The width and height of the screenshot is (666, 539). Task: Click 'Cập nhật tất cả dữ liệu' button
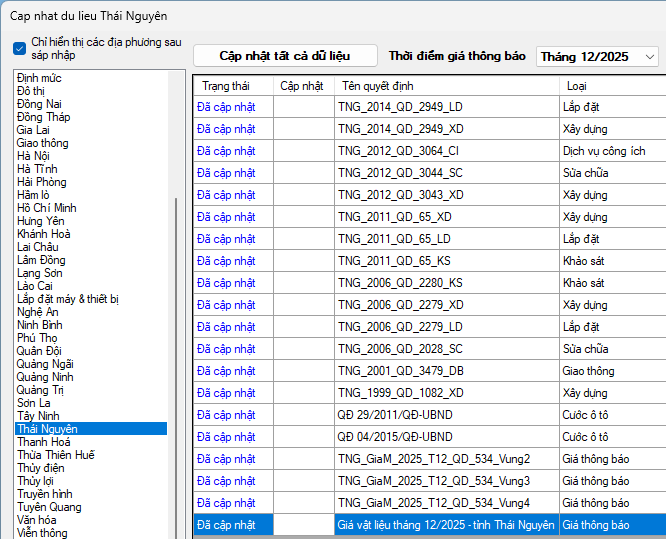pos(285,56)
